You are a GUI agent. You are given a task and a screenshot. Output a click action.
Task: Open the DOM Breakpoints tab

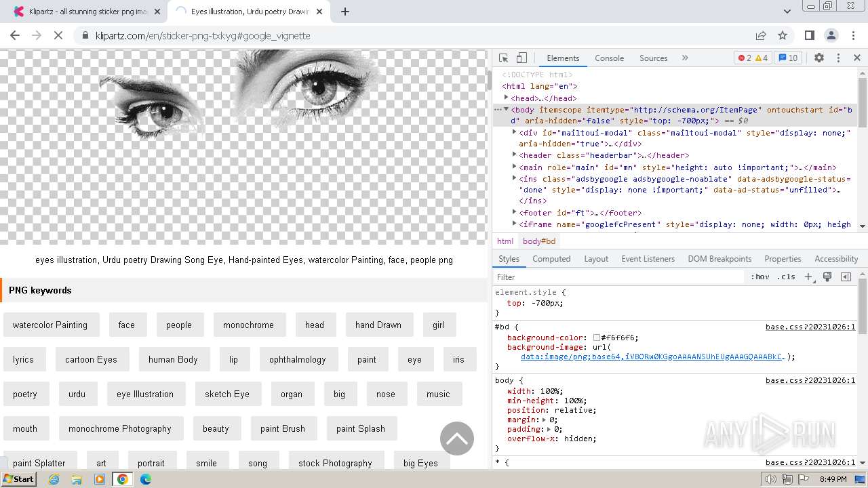coord(719,259)
